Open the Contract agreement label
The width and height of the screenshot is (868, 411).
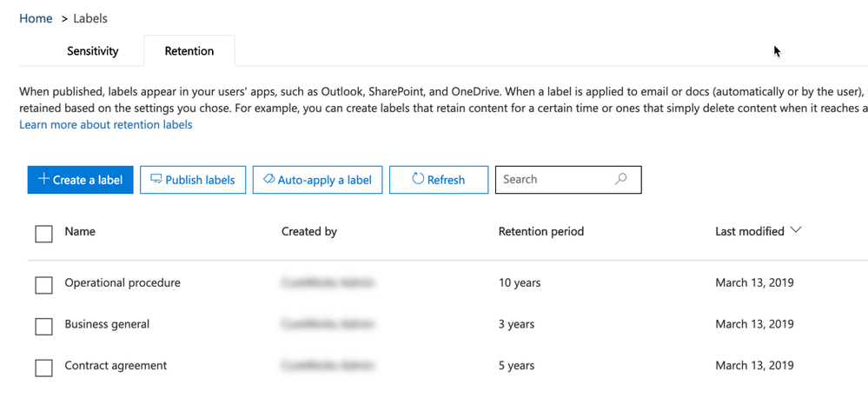point(116,367)
